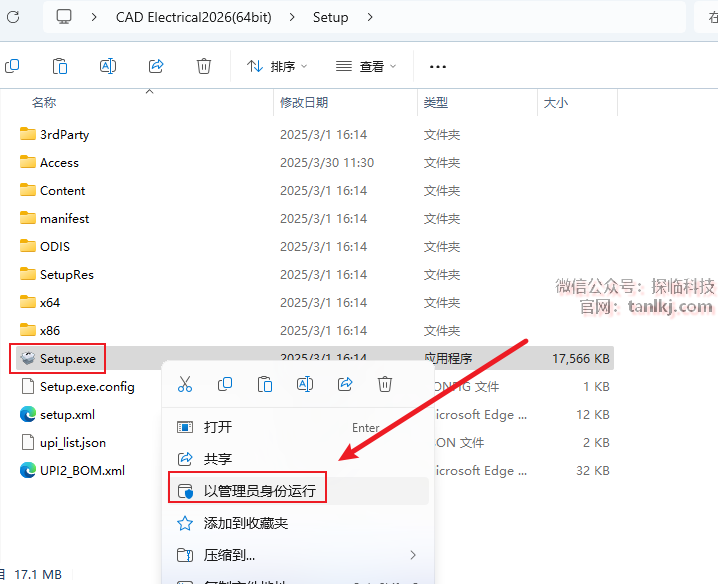Select the Setup.exe file name
The height and width of the screenshot is (584, 718).
[68, 359]
